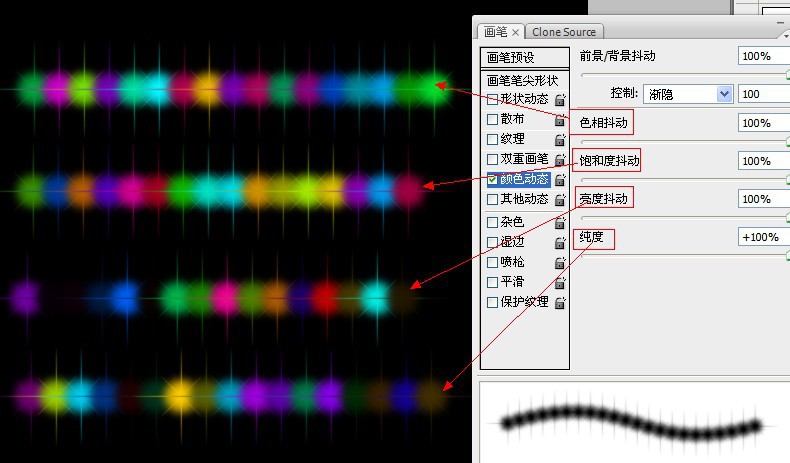This screenshot has width=790, height=463.
Task: Toggle lock icon beside 颜色动态
Action: point(560,180)
